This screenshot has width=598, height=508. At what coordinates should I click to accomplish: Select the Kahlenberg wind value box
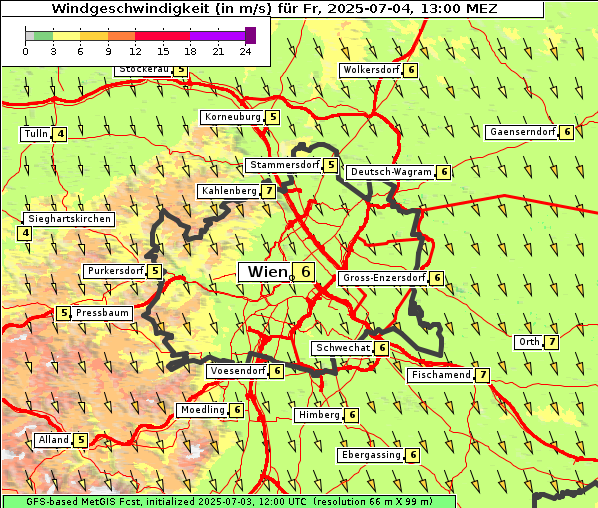coord(269,191)
